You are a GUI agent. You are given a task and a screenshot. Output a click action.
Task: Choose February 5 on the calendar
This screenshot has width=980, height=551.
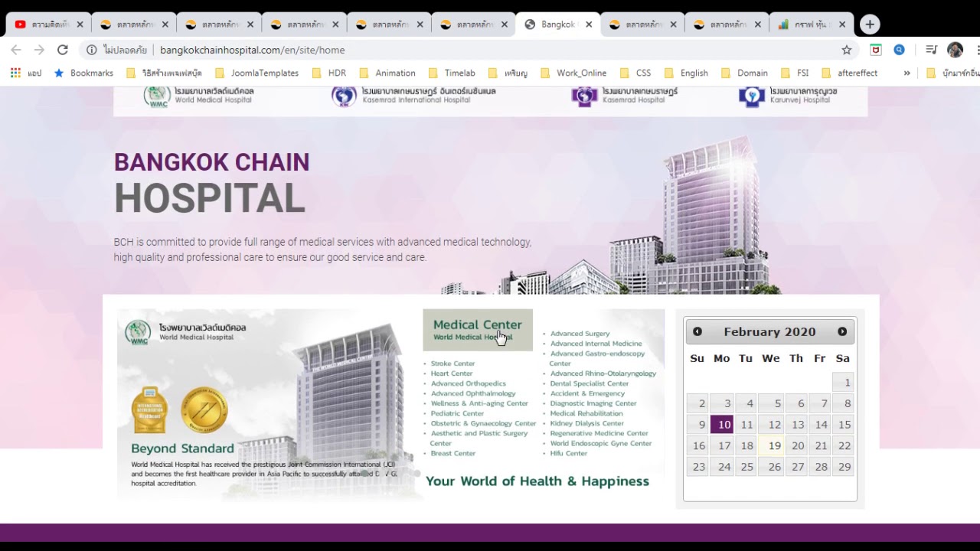(x=772, y=403)
